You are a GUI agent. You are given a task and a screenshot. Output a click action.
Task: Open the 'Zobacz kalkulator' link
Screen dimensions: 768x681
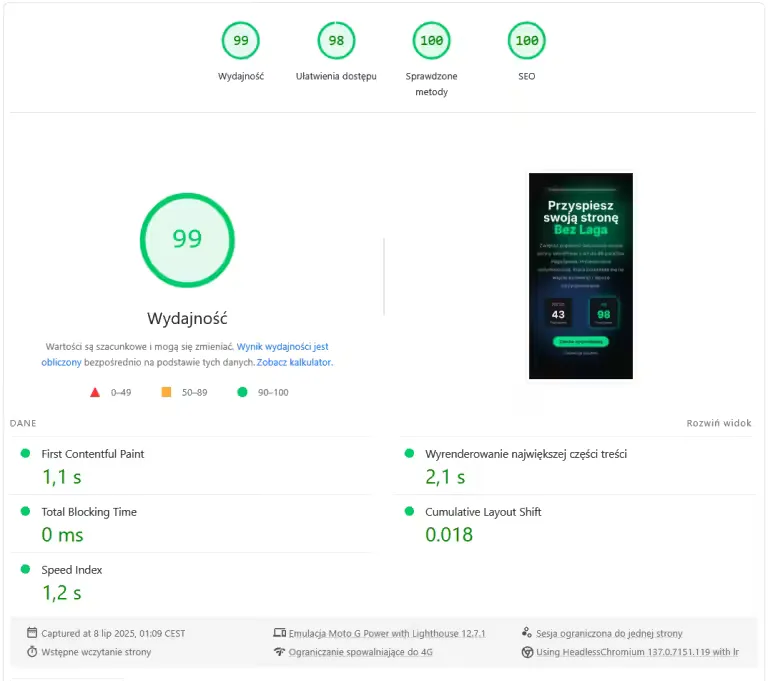click(x=293, y=362)
